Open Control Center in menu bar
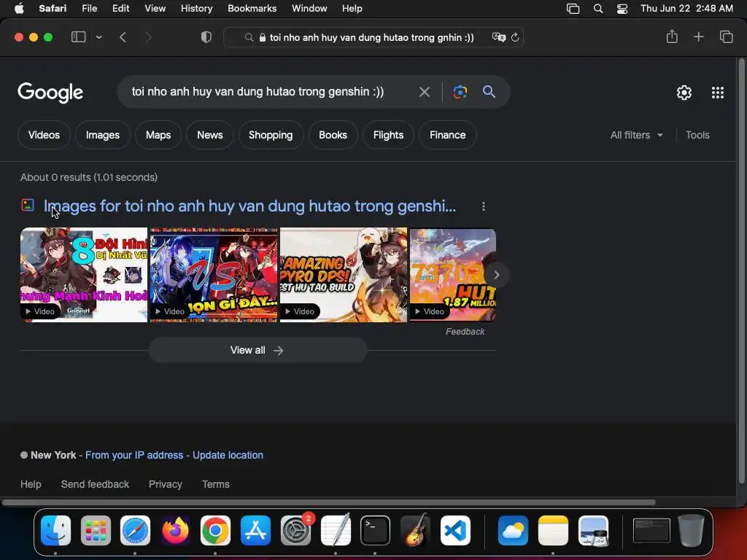 click(622, 9)
